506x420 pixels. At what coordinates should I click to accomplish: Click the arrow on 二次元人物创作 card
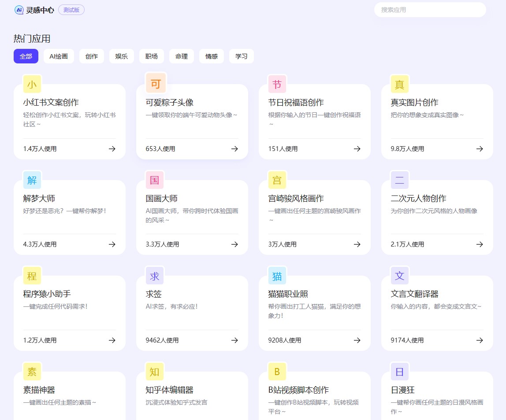(x=479, y=244)
